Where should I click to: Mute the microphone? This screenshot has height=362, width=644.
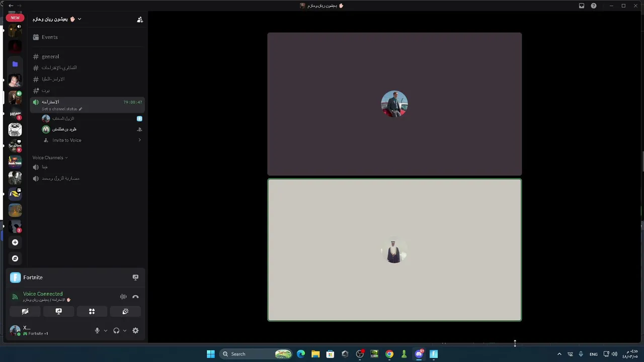pos(97,330)
